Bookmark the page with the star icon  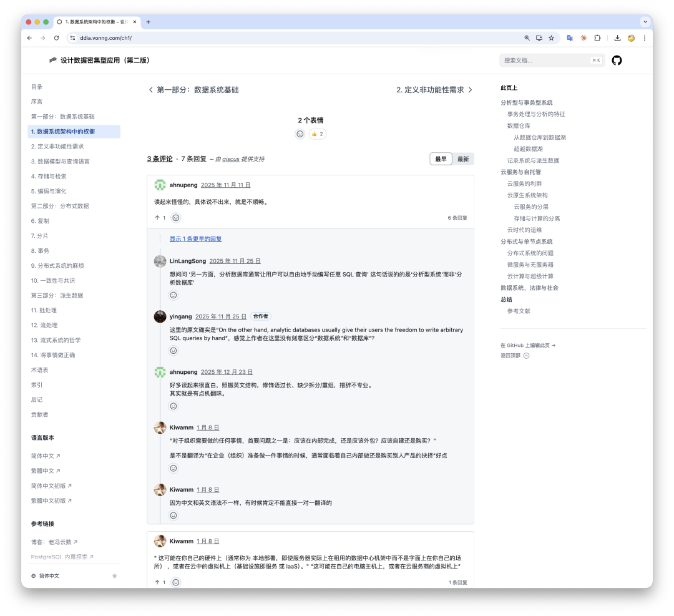click(551, 38)
